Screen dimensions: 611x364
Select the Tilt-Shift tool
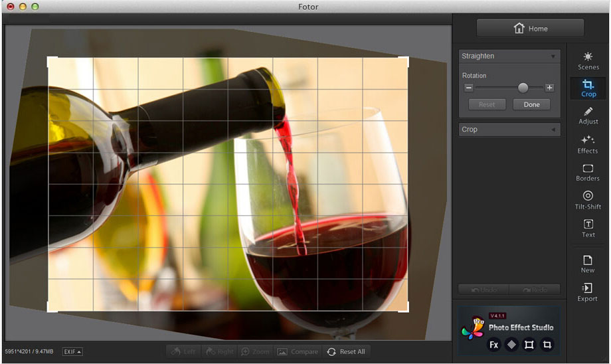pyautogui.click(x=588, y=201)
